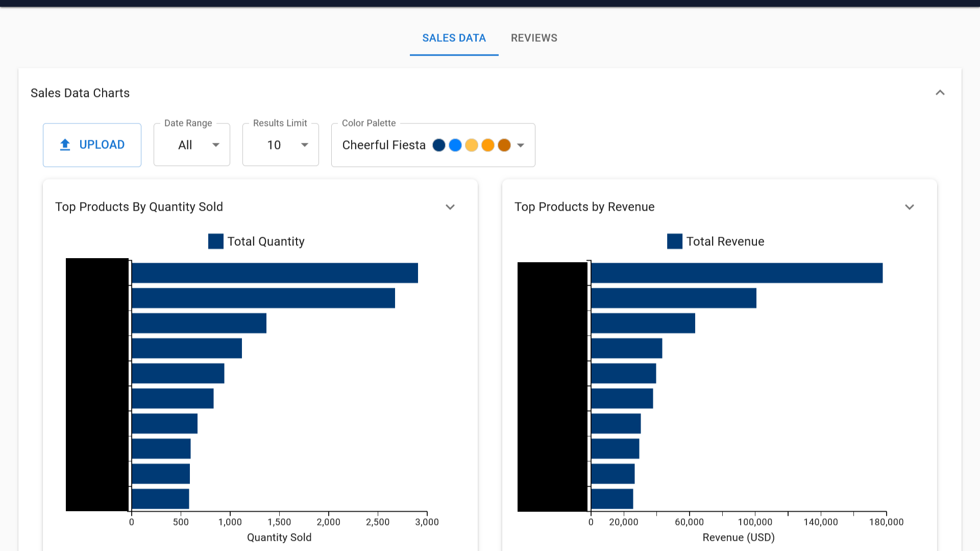
Task: Toggle the Total Quantity legend item
Action: (256, 241)
